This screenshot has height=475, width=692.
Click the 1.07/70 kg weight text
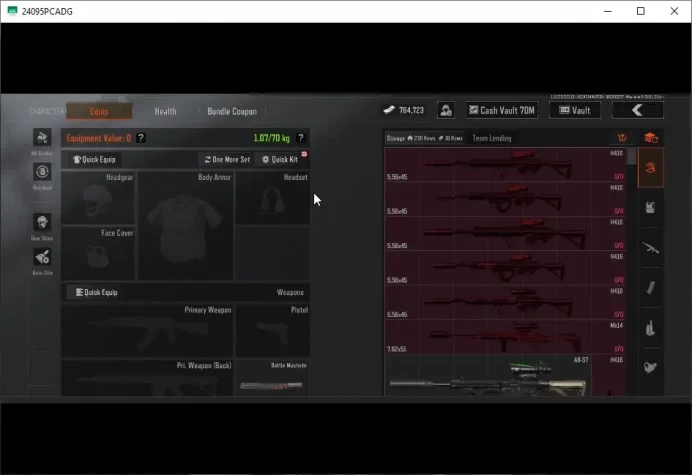point(271,138)
